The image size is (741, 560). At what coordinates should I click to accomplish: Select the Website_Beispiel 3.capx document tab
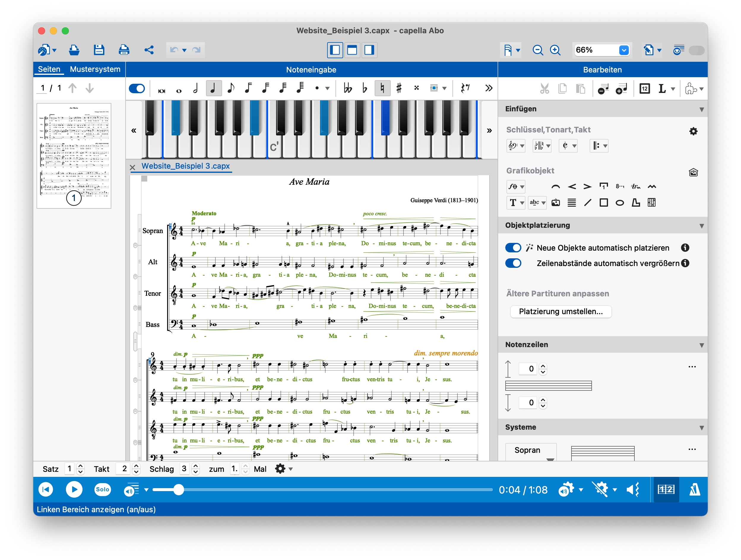[186, 166]
